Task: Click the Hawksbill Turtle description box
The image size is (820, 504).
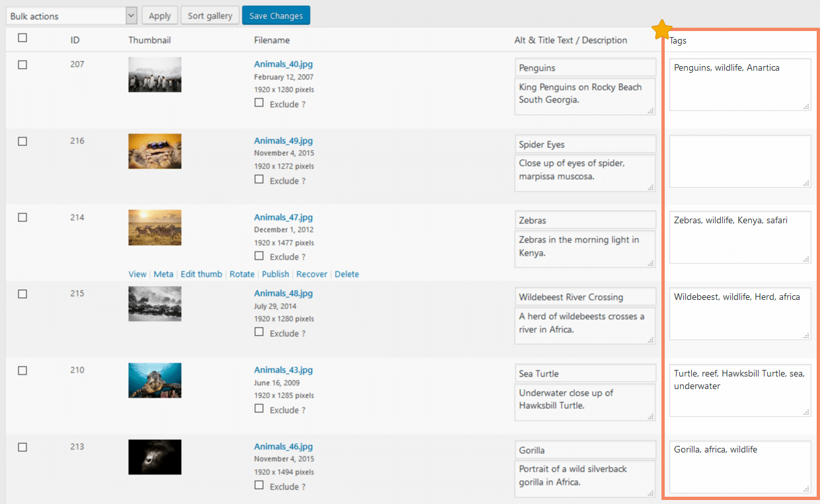Action: coord(585,402)
